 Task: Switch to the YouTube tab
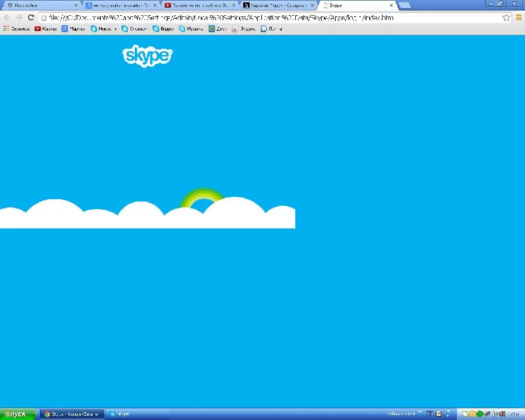[x=200, y=5]
